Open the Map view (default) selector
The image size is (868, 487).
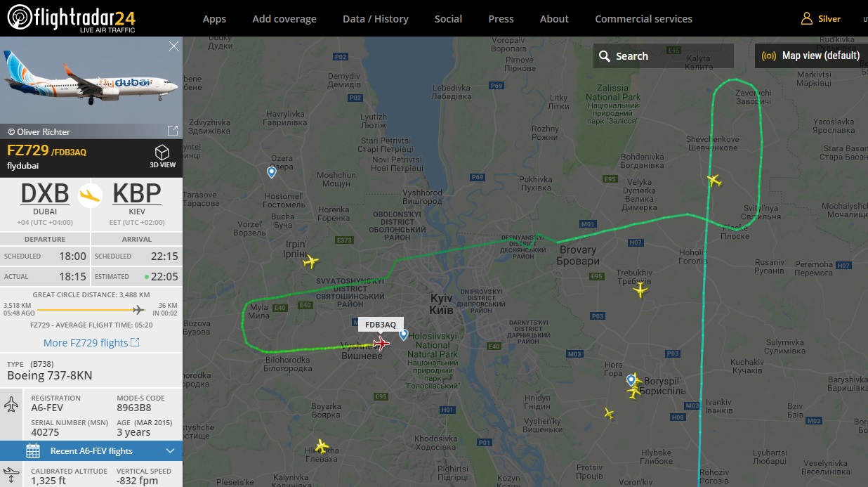click(811, 56)
